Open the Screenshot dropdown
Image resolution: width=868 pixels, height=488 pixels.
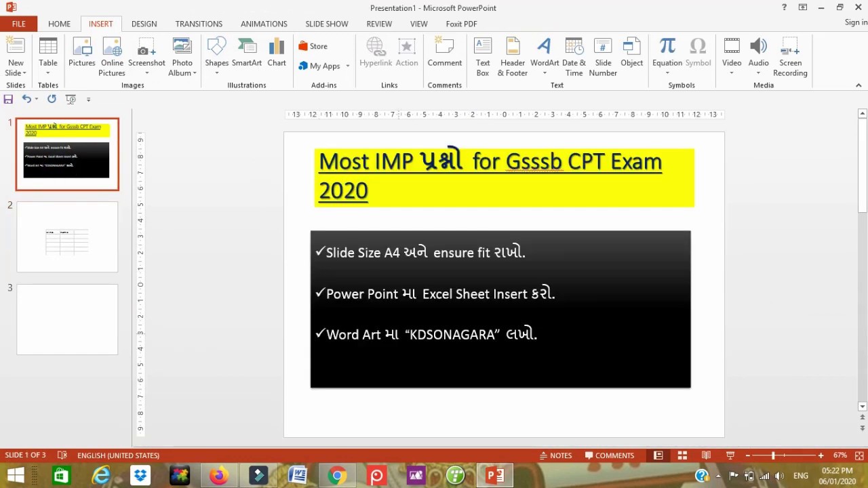point(146,73)
